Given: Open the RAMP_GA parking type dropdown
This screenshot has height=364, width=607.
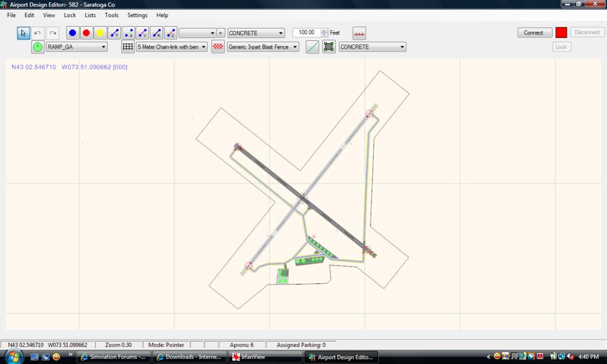Looking at the screenshot, I should [77, 47].
